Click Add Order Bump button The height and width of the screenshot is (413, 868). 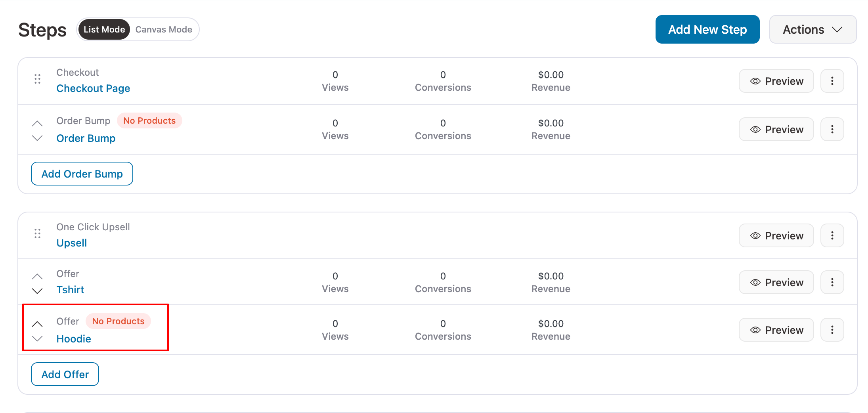point(82,174)
